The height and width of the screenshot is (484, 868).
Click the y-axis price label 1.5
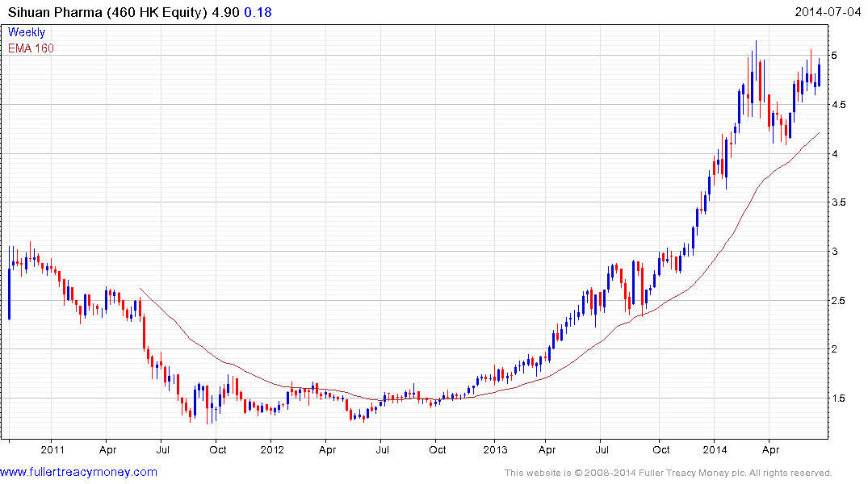pyautogui.click(x=839, y=398)
